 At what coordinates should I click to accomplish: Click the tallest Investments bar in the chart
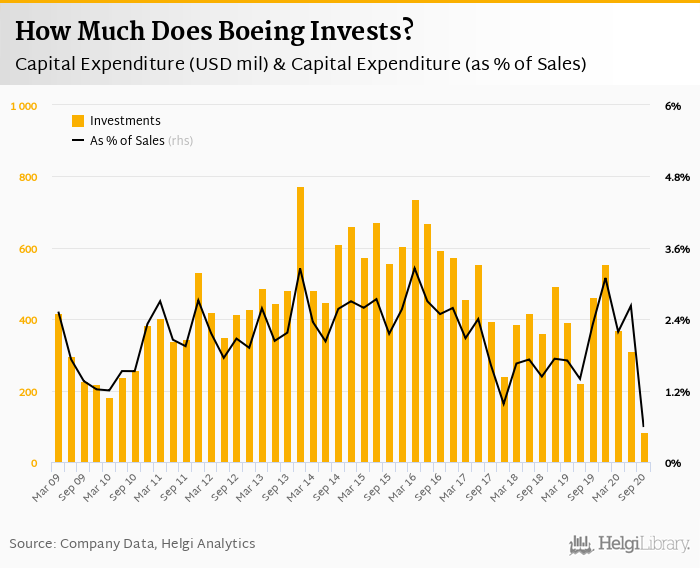(x=300, y=325)
